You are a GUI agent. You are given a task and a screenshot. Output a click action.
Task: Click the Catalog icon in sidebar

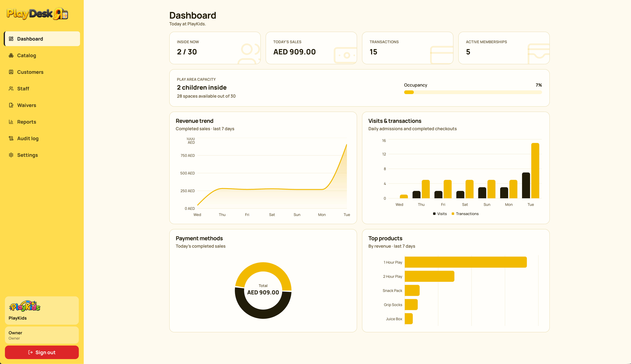[11, 55]
